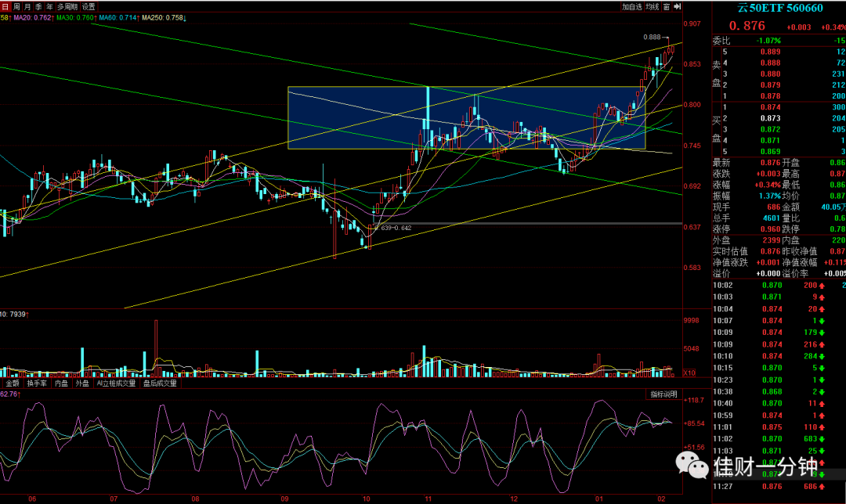846x504 pixels.
Task: Click the 10:02 trade tick row
Action: point(779,285)
